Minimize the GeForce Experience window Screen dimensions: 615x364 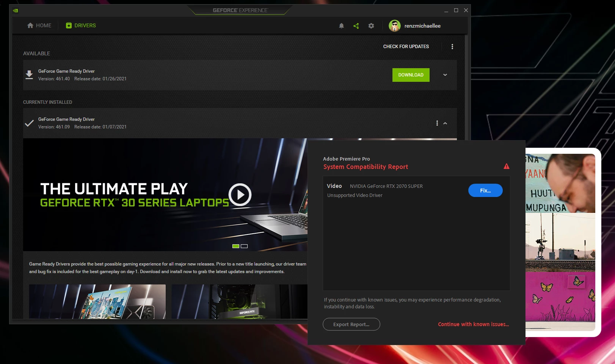[446, 11]
